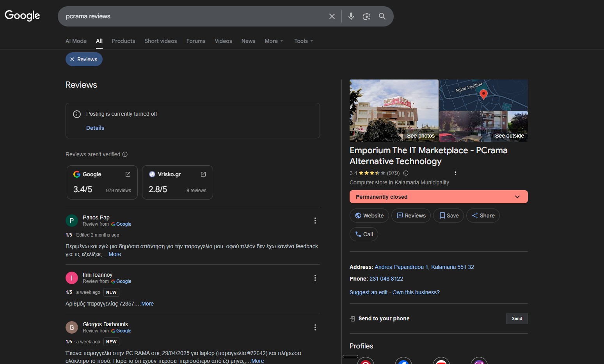The width and height of the screenshot is (604, 364).
Task: Click the info icon beside the 979 rating count
Action: 405,173
